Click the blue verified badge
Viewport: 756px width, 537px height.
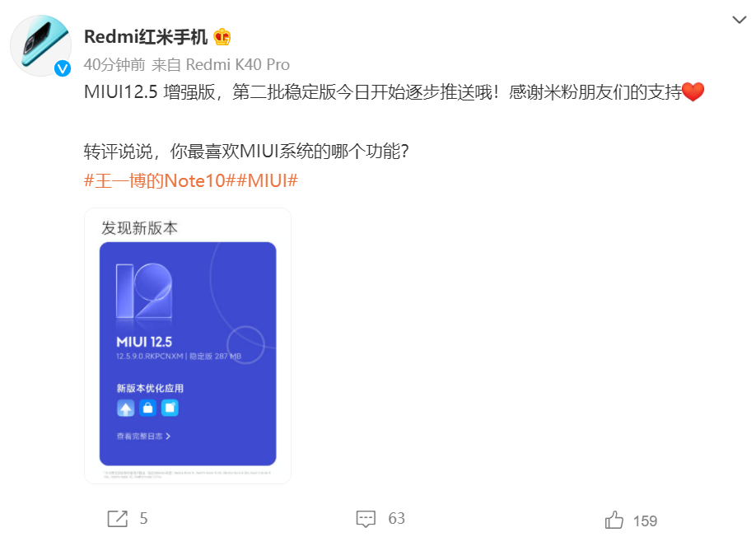click(63, 68)
